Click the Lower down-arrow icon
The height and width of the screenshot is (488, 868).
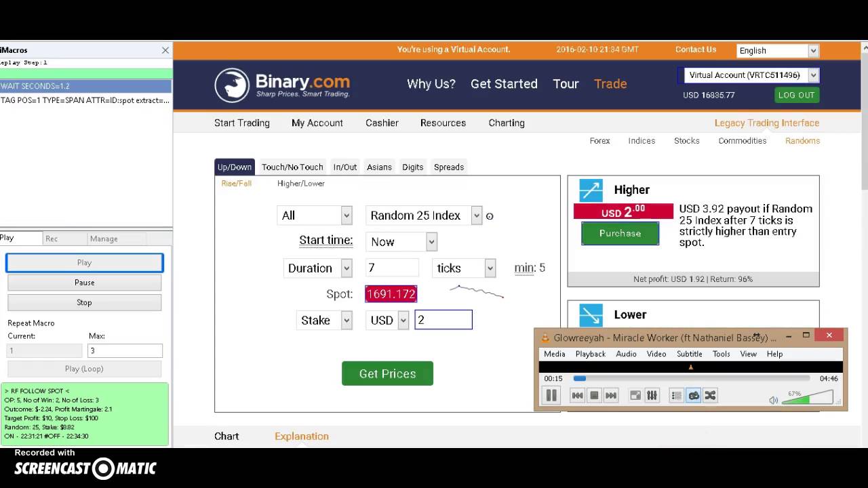591,315
